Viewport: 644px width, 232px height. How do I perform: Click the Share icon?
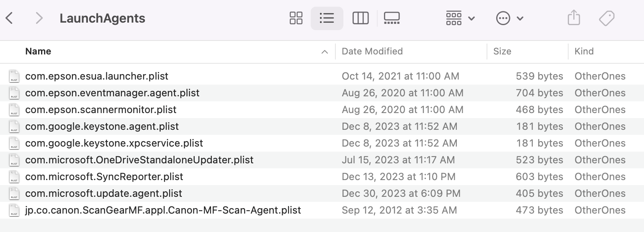click(574, 18)
